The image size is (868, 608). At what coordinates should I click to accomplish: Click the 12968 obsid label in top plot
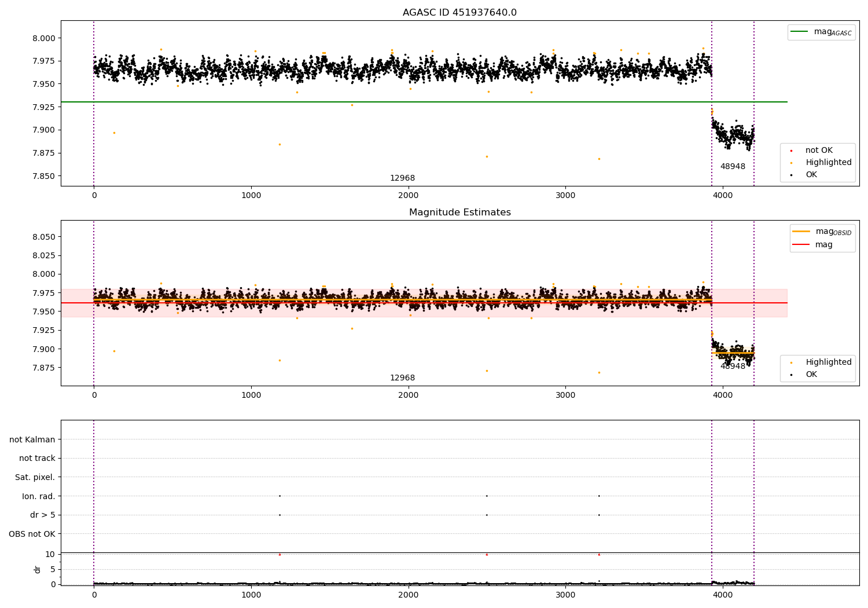pyautogui.click(x=402, y=178)
